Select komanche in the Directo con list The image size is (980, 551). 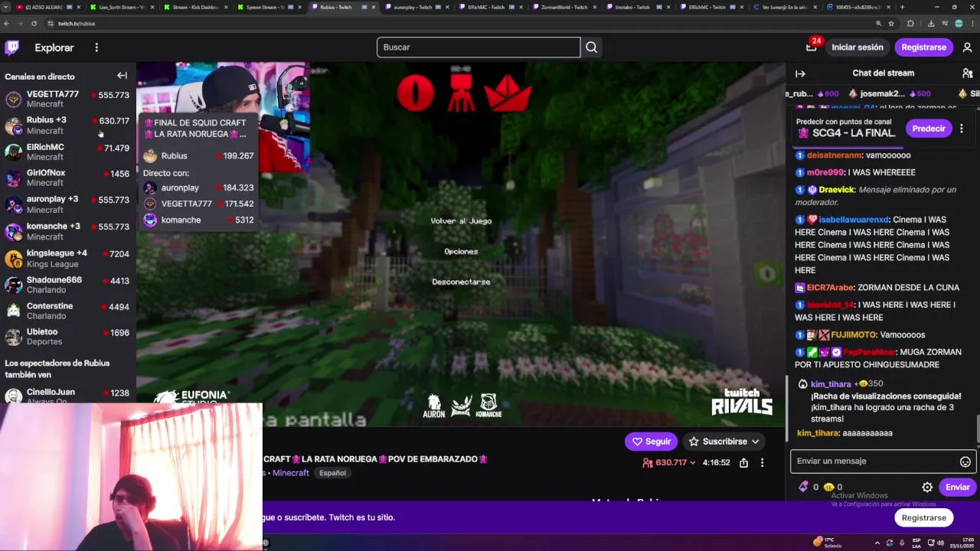[x=198, y=220]
